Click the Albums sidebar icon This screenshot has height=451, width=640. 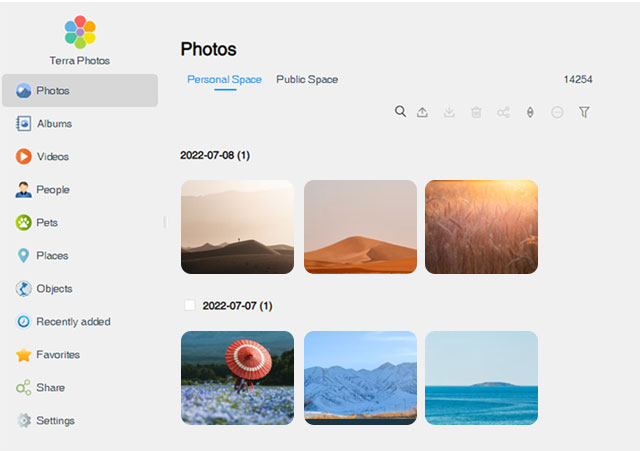[23, 123]
